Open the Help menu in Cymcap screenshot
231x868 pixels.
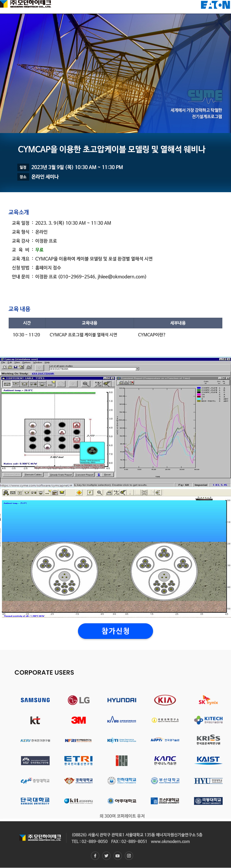coord(47,362)
